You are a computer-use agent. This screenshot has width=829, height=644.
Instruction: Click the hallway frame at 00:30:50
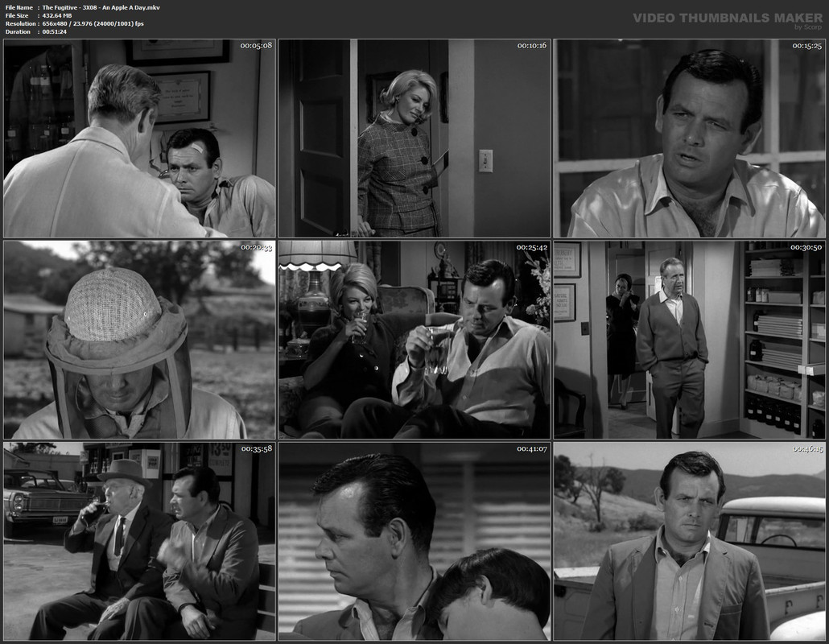(x=690, y=340)
